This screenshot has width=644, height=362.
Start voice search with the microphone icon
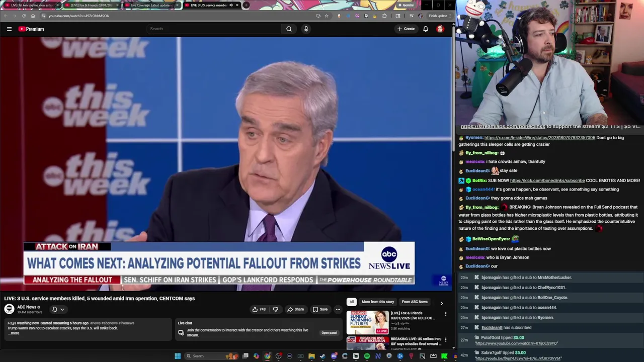pyautogui.click(x=306, y=29)
